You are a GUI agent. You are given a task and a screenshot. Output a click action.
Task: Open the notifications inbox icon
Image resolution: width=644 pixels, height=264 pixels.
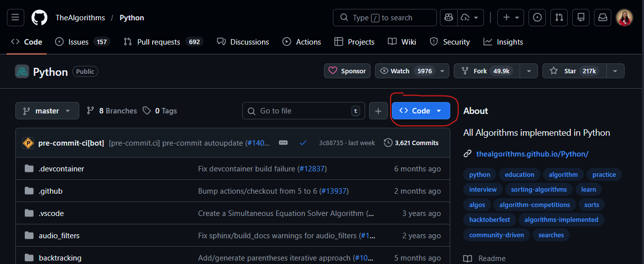tap(603, 18)
